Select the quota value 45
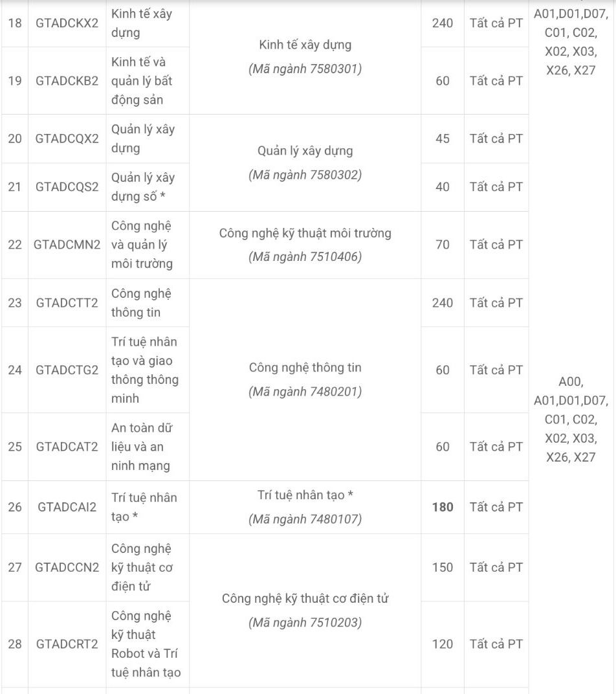This screenshot has width=616, height=694. coord(443,139)
